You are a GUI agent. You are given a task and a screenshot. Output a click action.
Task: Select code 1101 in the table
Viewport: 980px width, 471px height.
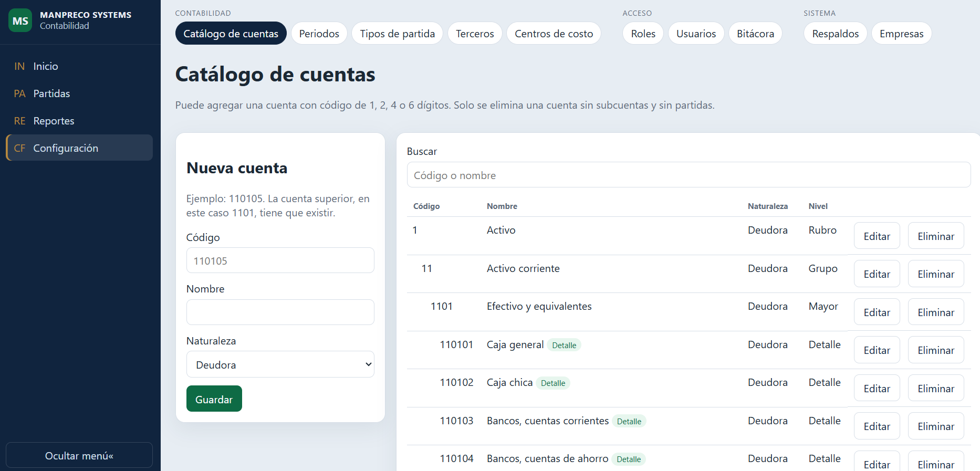click(x=442, y=306)
